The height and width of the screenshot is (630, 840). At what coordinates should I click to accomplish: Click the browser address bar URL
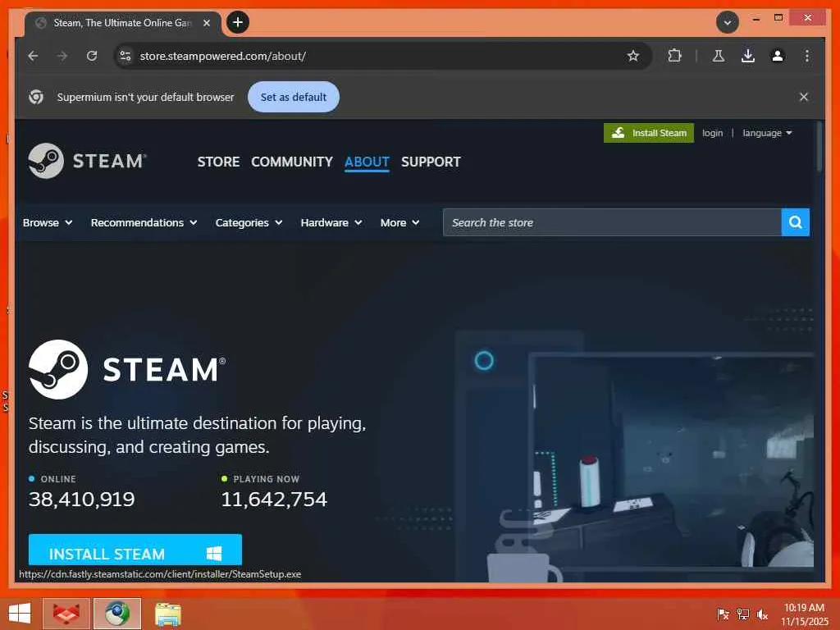(x=223, y=56)
